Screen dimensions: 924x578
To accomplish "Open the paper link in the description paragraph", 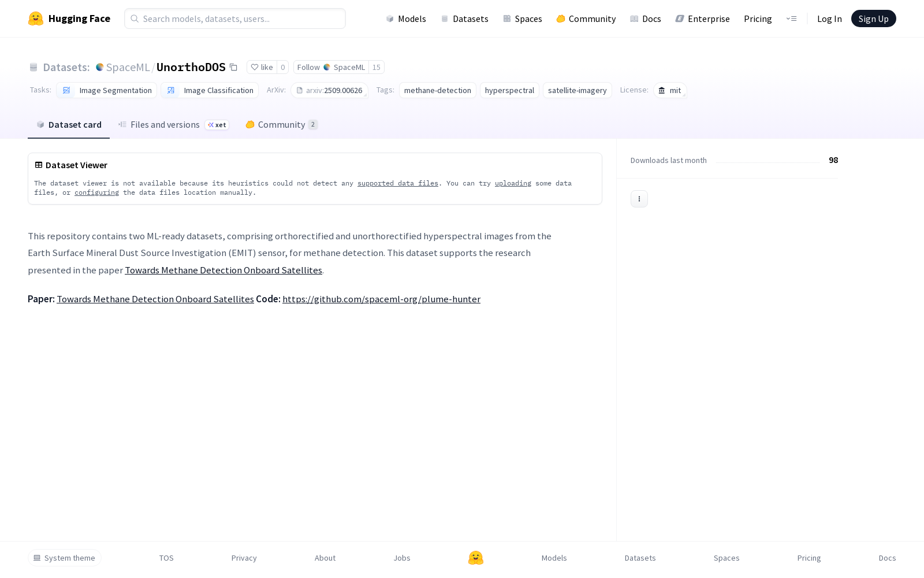I will [x=223, y=270].
